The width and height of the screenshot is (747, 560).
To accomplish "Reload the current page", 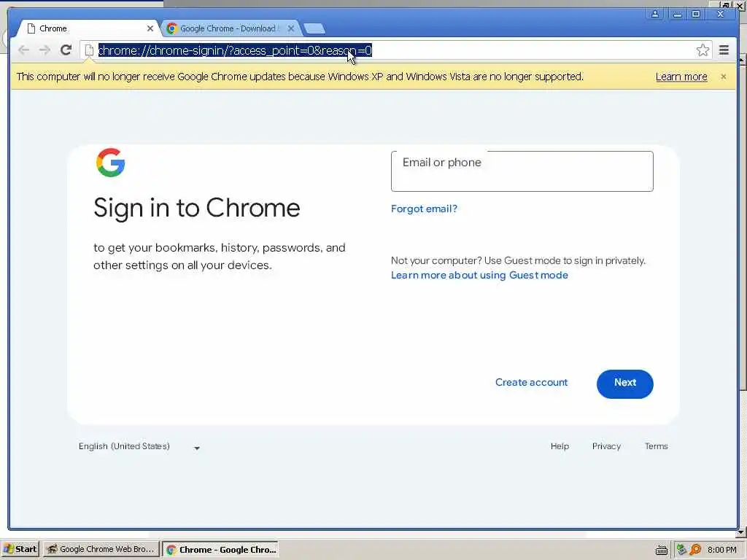I will [x=66, y=50].
